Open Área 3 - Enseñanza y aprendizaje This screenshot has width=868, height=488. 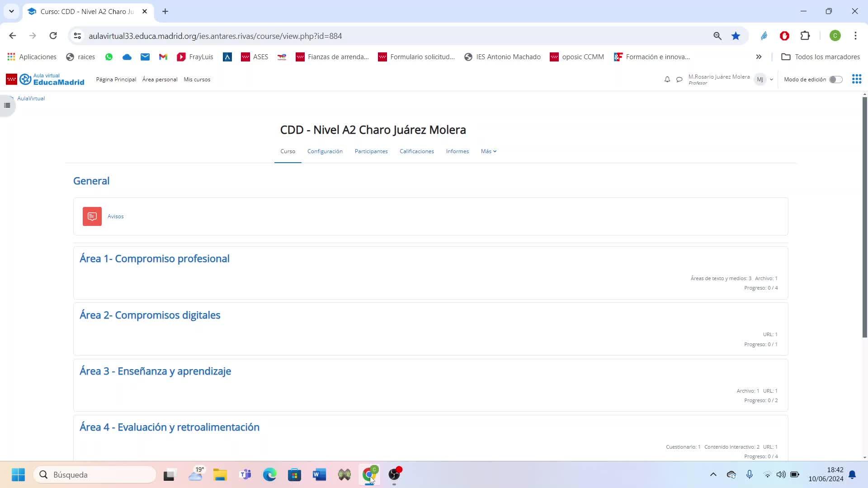[155, 371]
